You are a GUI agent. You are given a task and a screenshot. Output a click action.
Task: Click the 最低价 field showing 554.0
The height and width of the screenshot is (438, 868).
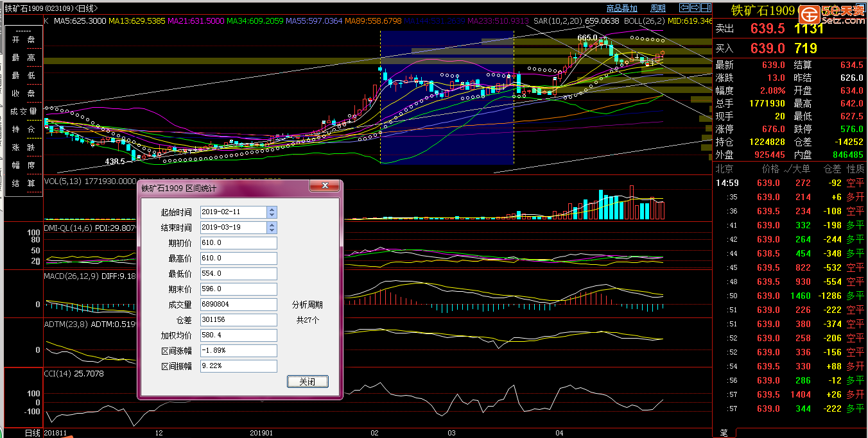(x=238, y=273)
